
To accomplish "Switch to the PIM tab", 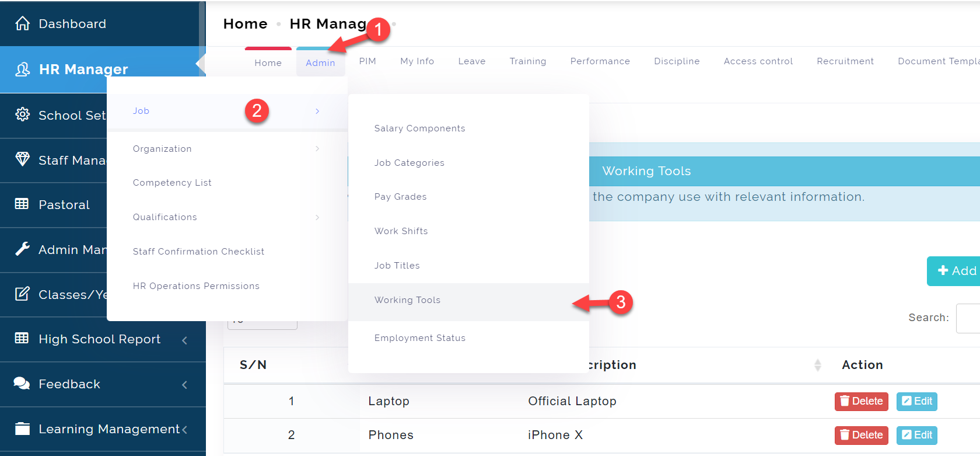I will tap(367, 61).
